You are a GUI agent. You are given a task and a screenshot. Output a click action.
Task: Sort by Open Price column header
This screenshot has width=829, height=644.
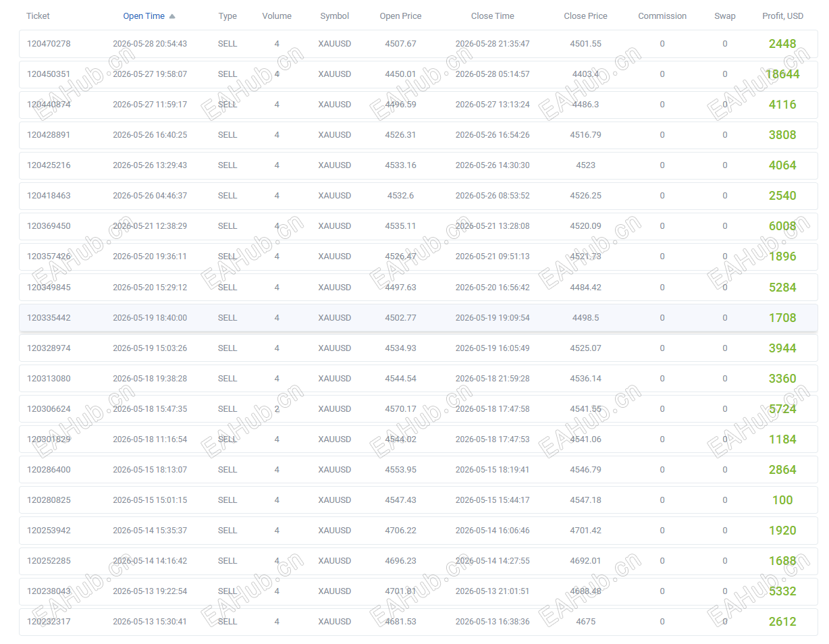click(x=400, y=16)
